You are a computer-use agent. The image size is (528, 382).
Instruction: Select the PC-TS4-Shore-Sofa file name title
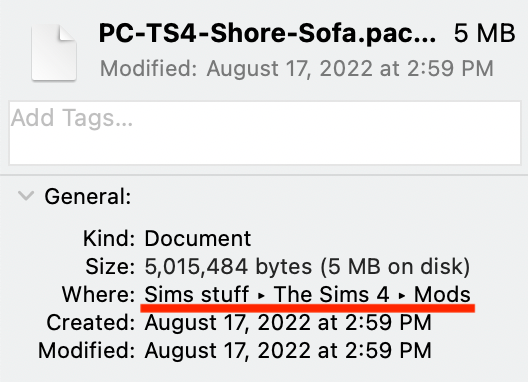pyautogui.click(x=267, y=33)
